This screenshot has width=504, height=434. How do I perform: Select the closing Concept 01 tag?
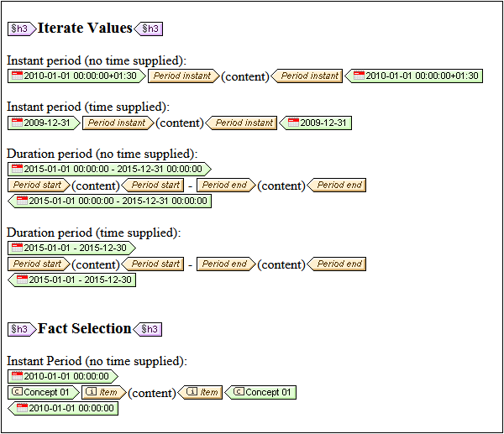click(263, 392)
